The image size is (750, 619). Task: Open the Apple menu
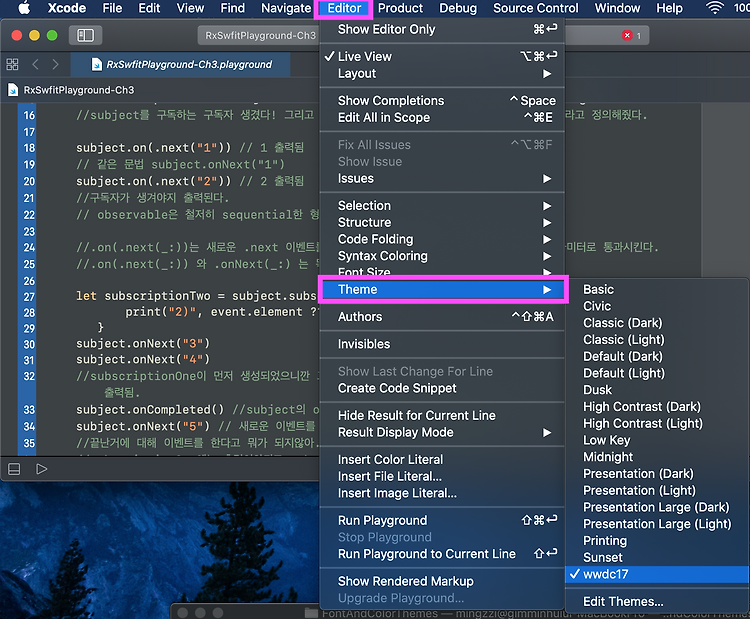click(24, 8)
